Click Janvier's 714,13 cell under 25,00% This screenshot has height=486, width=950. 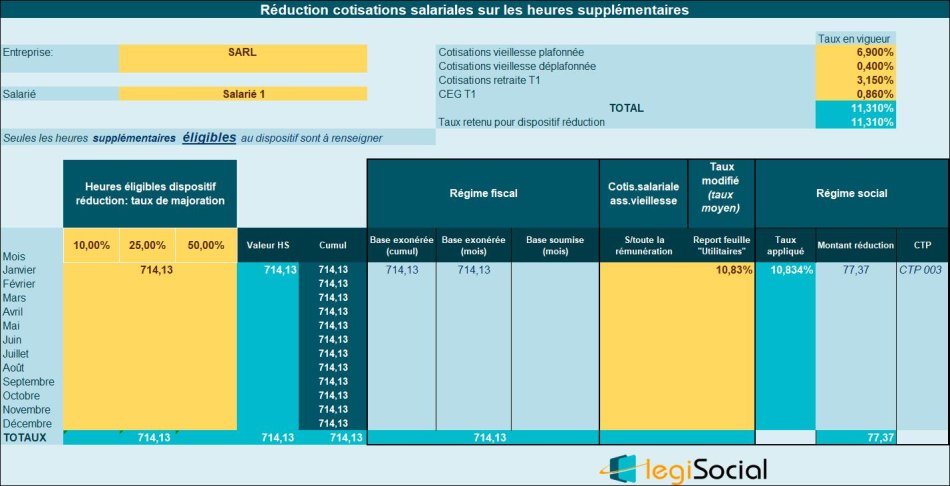148,270
